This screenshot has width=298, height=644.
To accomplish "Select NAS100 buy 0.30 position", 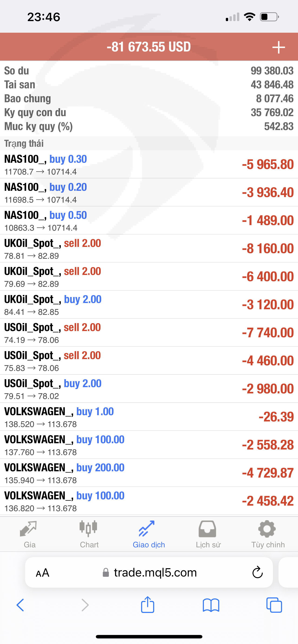I will (149, 164).
